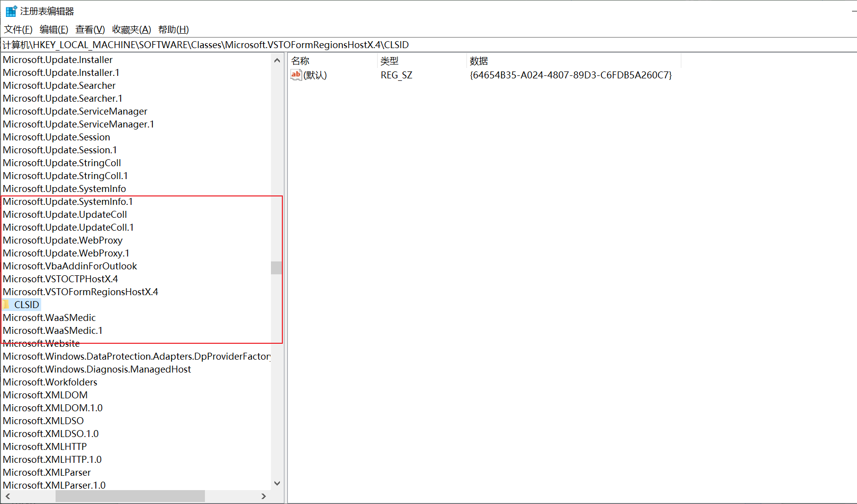Image resolution: width=857 pixels, height=504 pixels.
Task: Click the tree scroll-up arrow
Action: [277, 60]
